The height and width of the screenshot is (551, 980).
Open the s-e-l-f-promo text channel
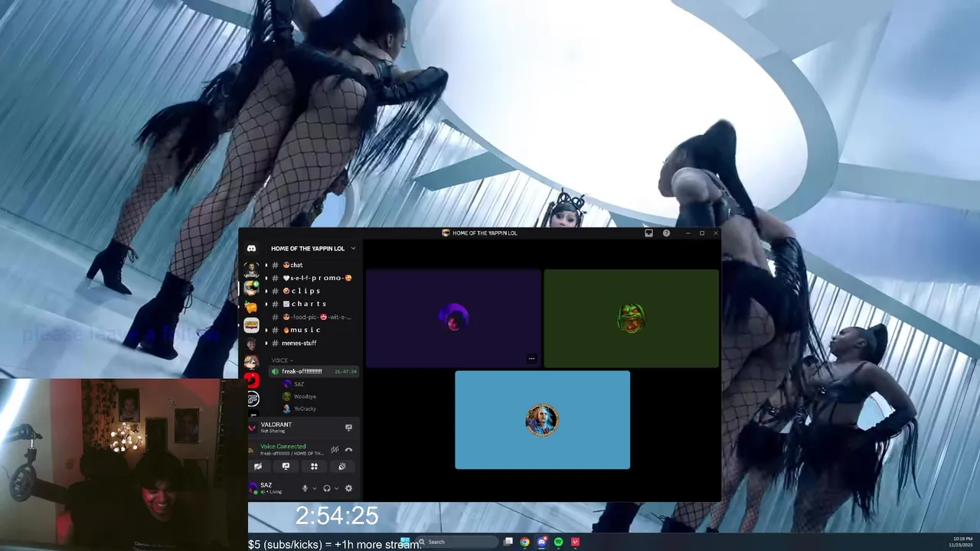coord(310,278)
